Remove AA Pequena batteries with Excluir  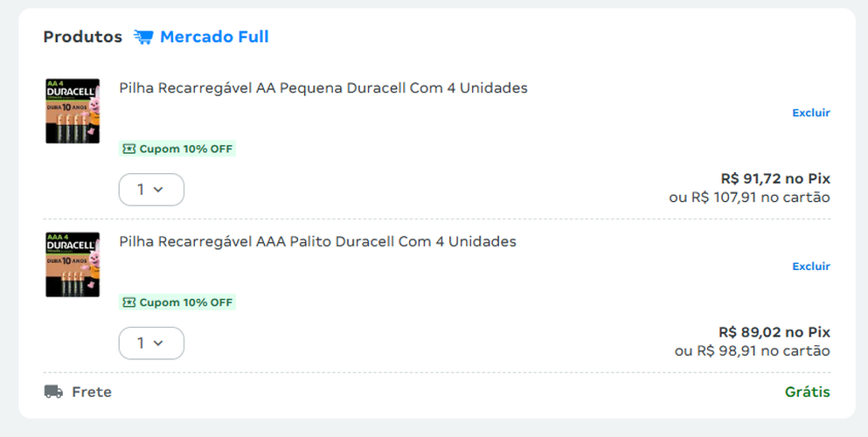(811, 113)
